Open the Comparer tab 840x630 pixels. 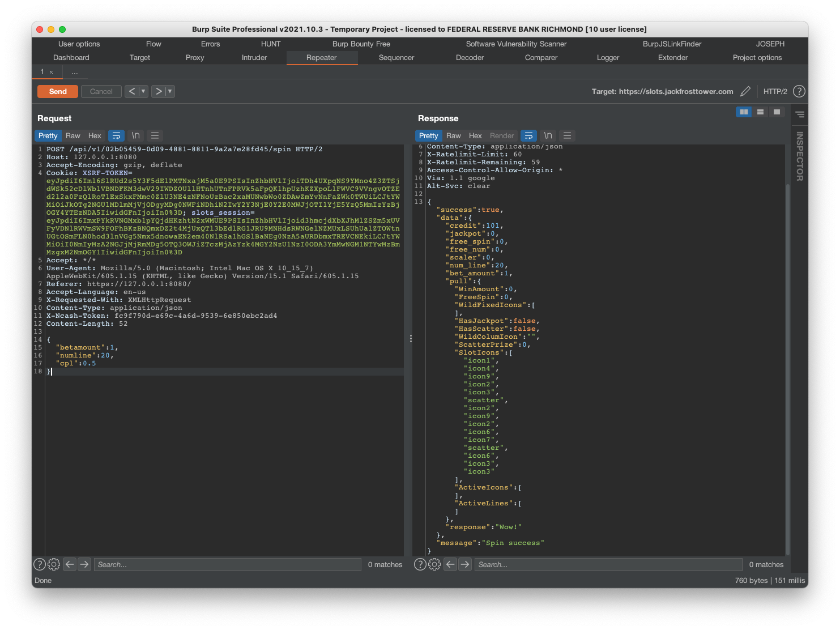(541, 58)
